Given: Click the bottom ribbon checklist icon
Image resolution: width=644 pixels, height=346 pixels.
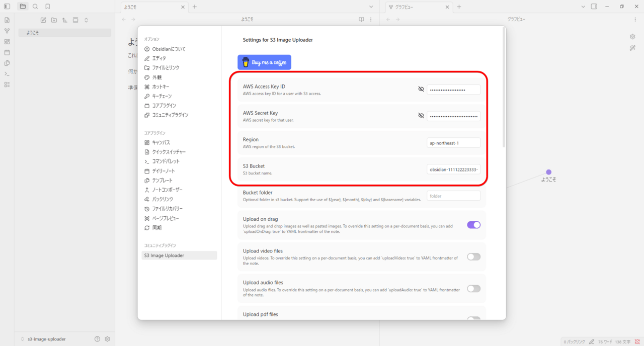Looking at the screenshot, I should 7,84.
